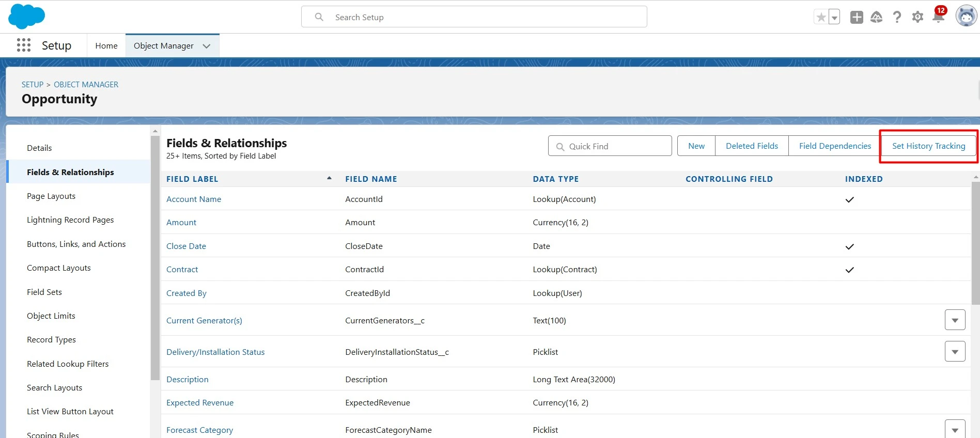Open the Setup gear menu
This screenshot has width=980, height=438.
917,17
